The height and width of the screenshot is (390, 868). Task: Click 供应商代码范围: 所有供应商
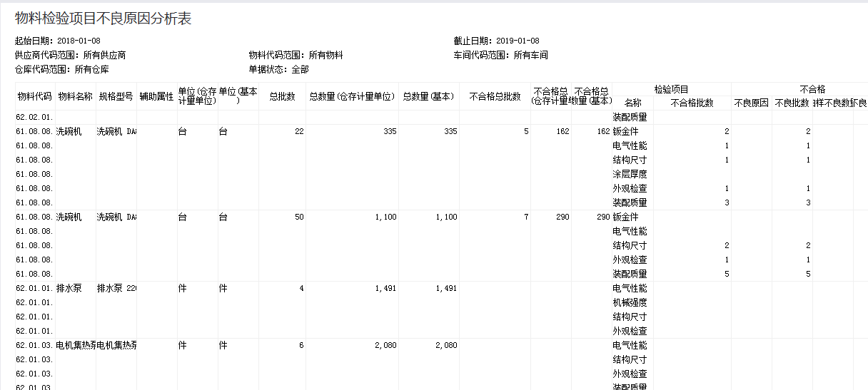pos(71,55)
